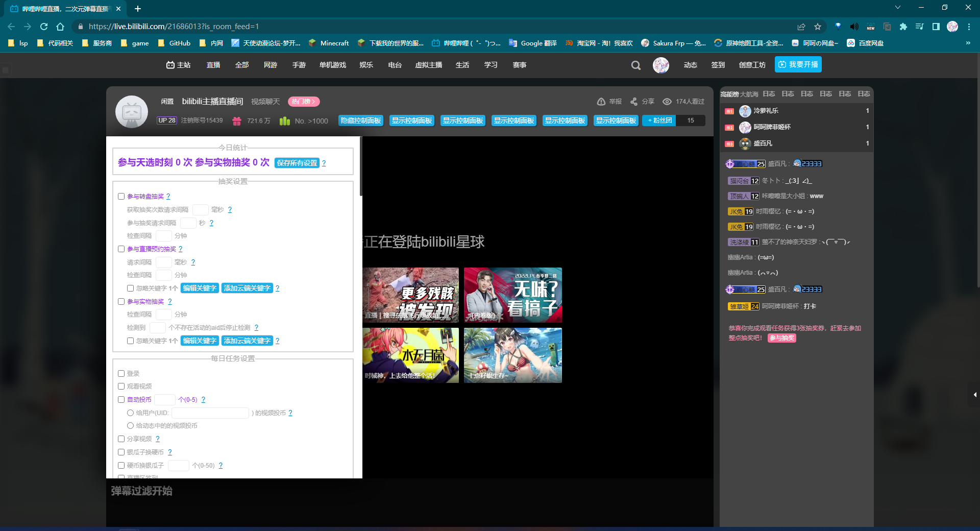This screenshot has width=980, height=531.
Task: Expand the GitHub bookmark folder
Action: [x=174, y=43]
